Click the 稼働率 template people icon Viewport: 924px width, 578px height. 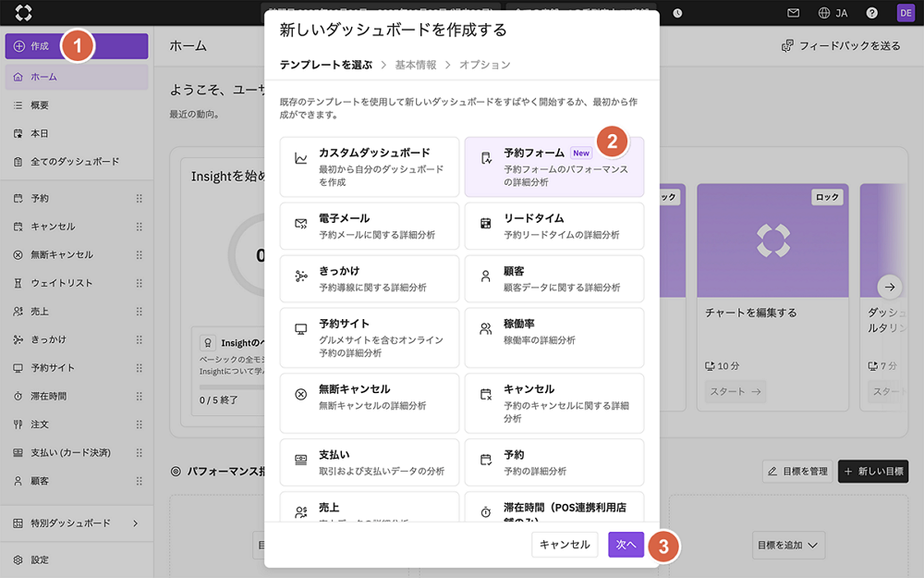pyautogui.click(x=486, y=329)
